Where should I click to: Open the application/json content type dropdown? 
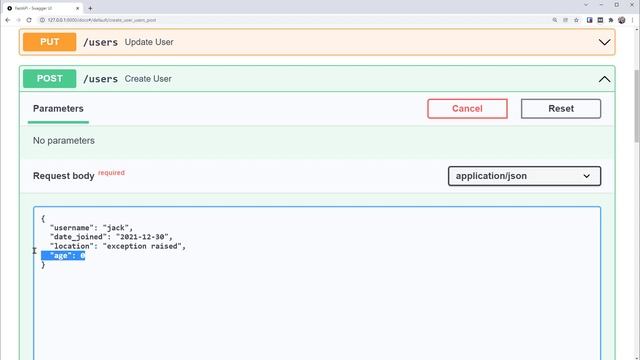coord(524,176)
